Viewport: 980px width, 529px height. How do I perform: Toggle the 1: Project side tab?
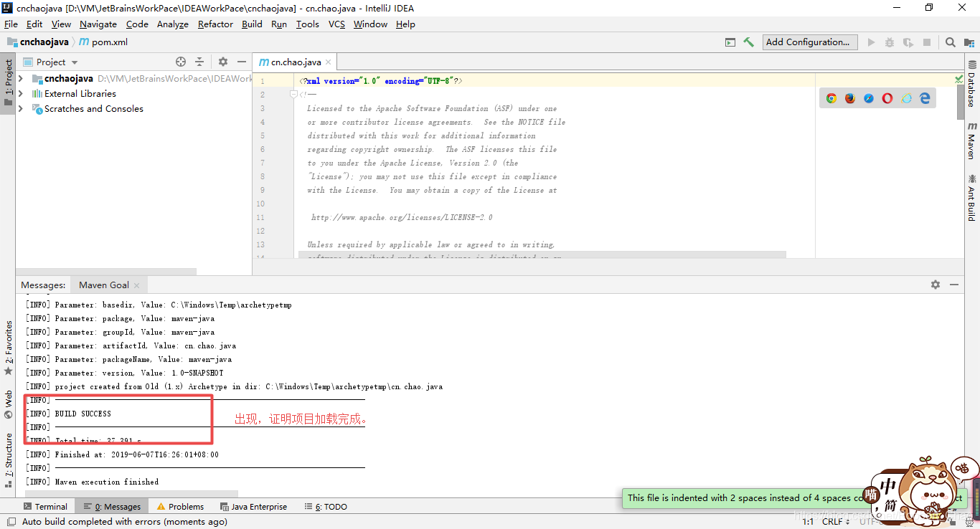pyautogui.click(x=8, y=82)
